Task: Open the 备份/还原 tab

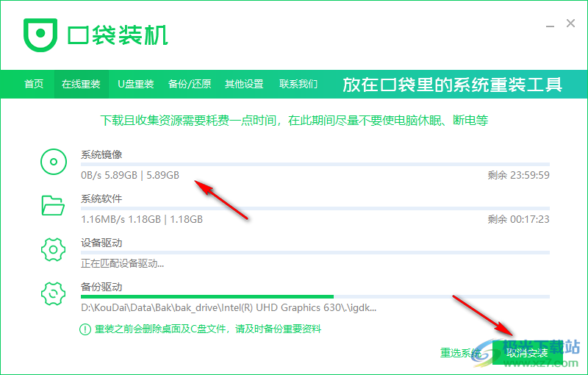Action: [189, 84]
